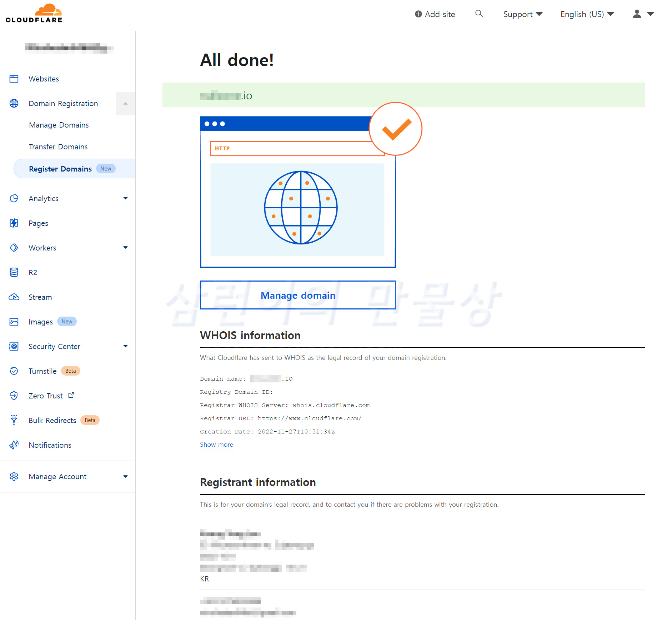Click the Bulk Redirects Beta label

pos(90,420)
